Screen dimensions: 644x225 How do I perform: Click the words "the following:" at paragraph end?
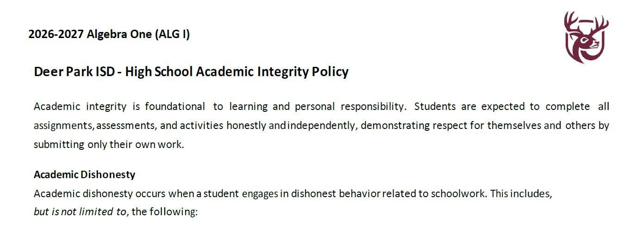click(165, 212)
